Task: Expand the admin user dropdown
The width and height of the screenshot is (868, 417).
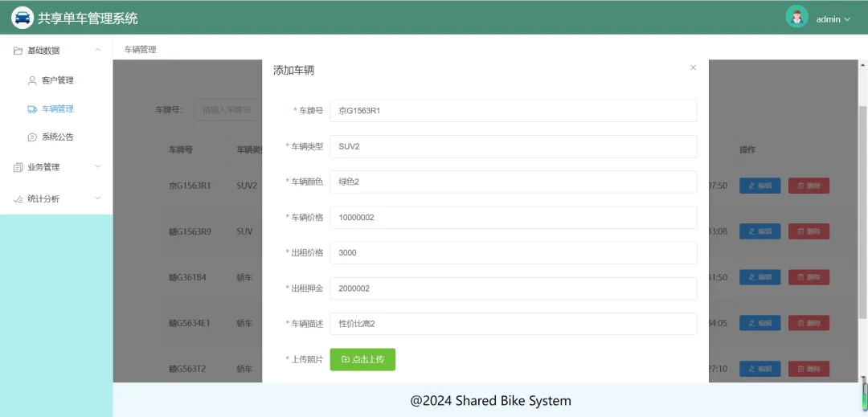Action: click(833, 19)
